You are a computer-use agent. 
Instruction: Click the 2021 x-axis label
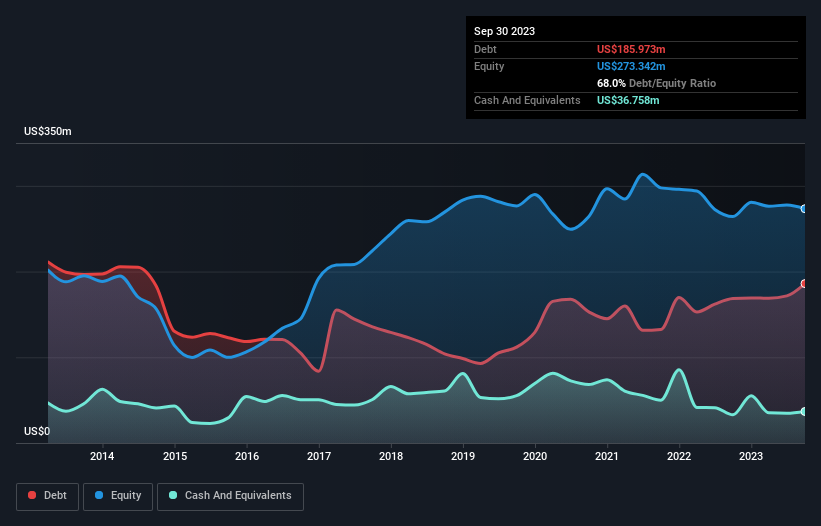[607, 456]
